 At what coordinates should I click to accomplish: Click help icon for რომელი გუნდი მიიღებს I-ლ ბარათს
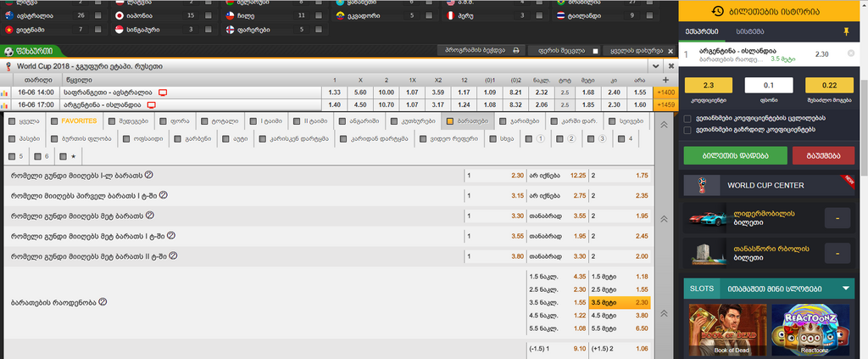[149, 175]
